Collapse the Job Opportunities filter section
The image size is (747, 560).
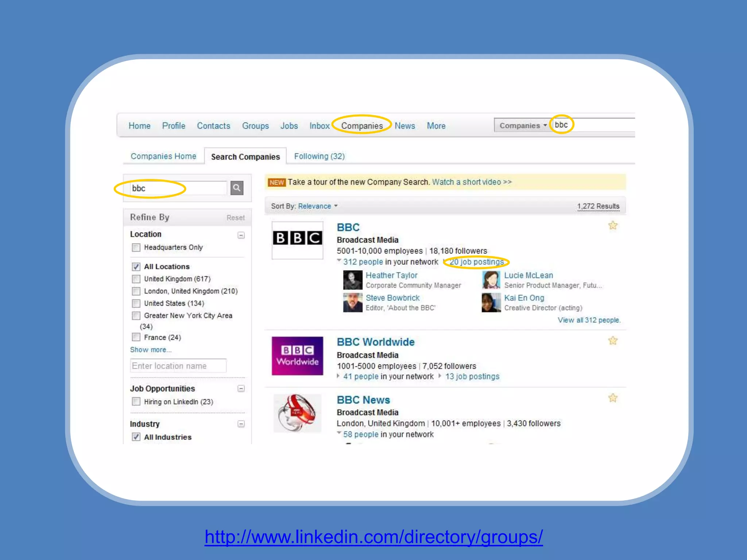pos(241,388)
